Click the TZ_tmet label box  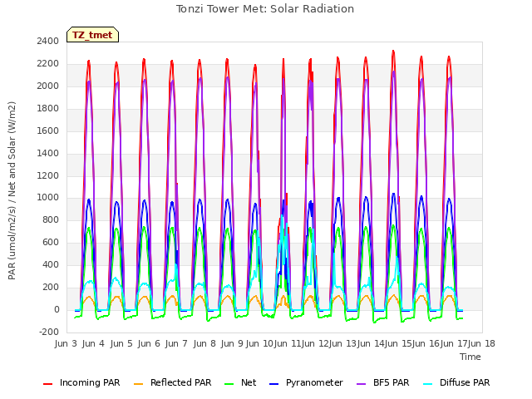tap(92, 35)
